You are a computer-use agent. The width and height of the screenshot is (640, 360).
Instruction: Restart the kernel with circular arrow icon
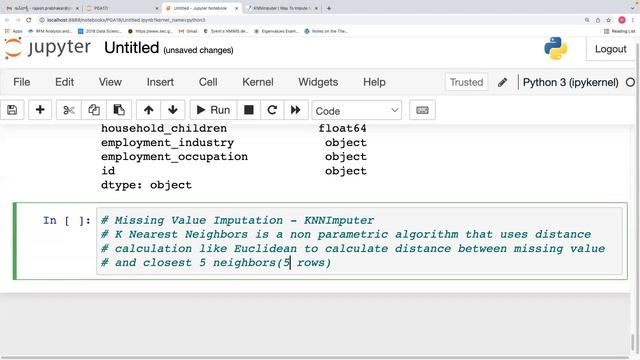[272, 110]
